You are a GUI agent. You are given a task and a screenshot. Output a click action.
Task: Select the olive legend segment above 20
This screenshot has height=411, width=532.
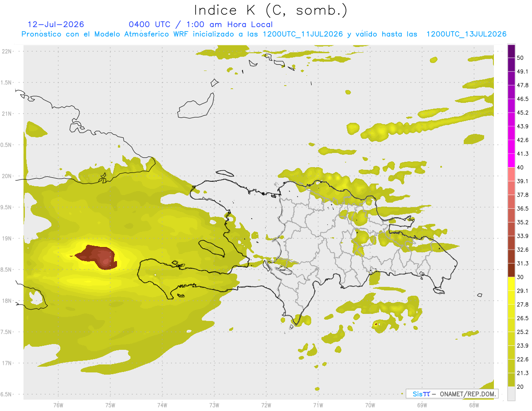[511, 380]
